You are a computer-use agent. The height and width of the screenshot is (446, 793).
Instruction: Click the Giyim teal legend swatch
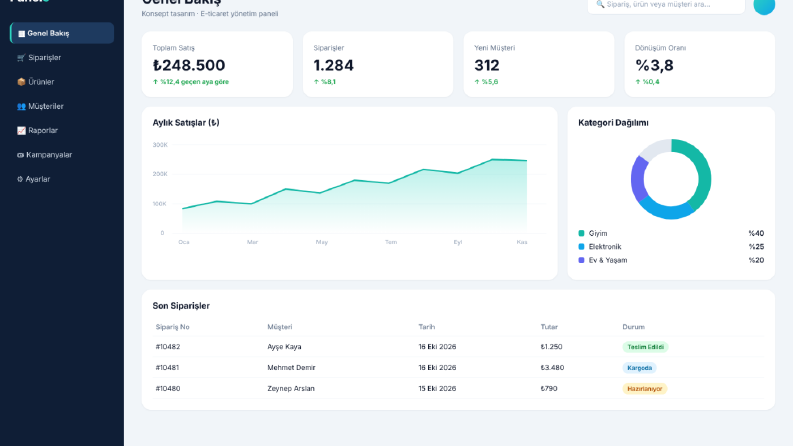coord(581,233)
